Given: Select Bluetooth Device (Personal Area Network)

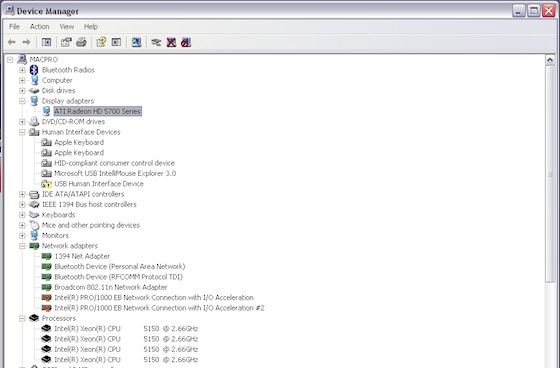Looking at the screenshot, I should (x=120, y=267).
